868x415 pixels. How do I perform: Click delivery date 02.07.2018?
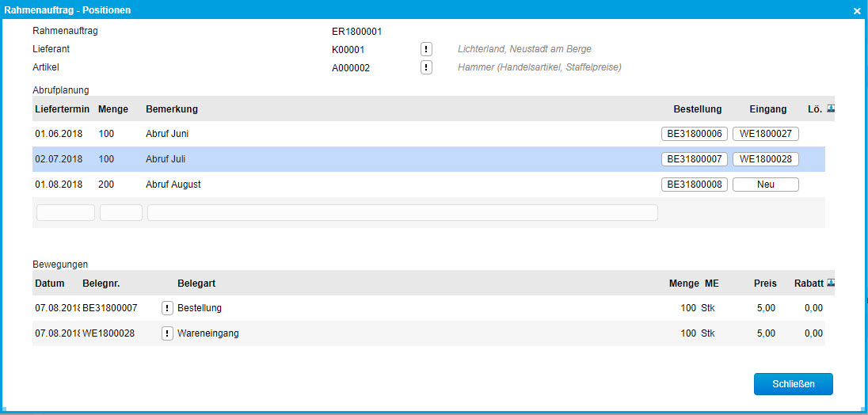(x=59, y=159)
